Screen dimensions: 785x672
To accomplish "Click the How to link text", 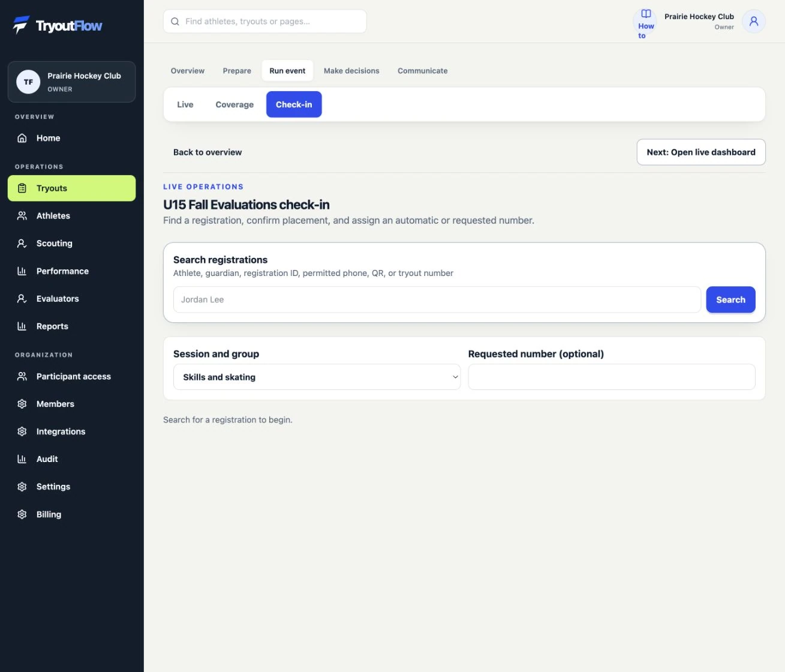I will [x=645, y=31].
